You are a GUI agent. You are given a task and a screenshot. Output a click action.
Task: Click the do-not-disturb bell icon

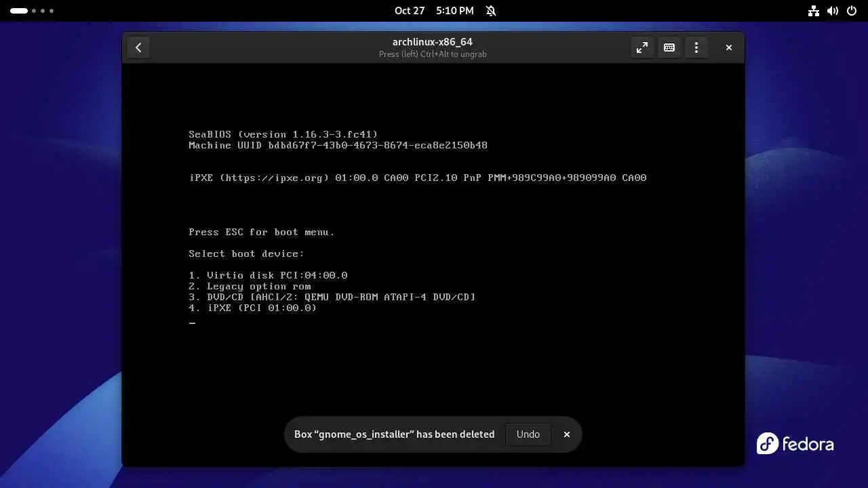pos(491,11)
